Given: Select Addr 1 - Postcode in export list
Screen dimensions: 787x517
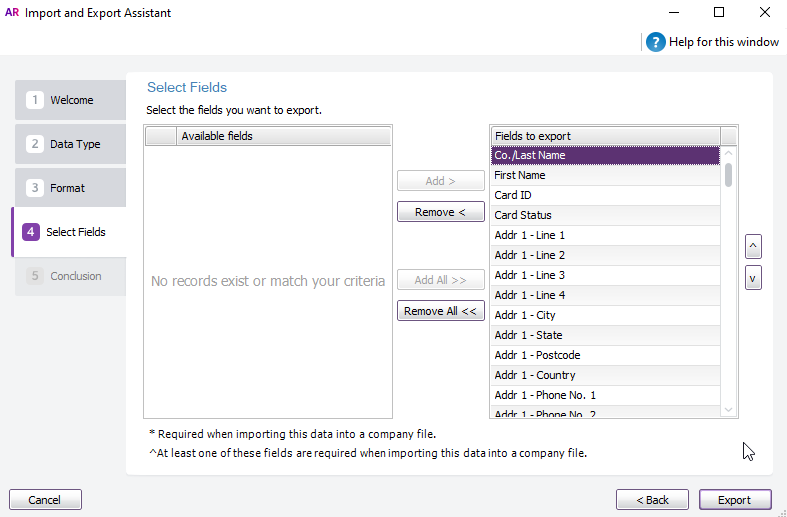Looking at the screenshot, I should 605,355.
